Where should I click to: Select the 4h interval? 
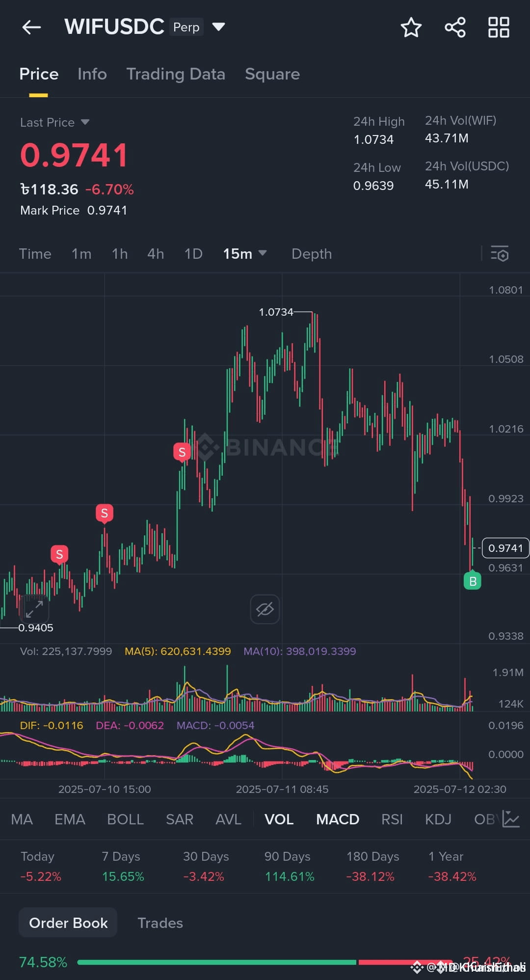tap(156, 254)
